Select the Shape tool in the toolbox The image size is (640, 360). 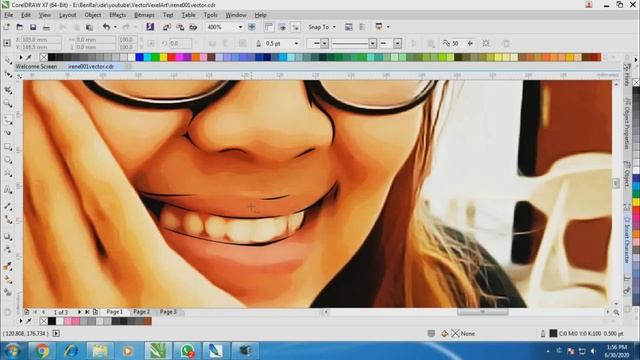[8, 74]
